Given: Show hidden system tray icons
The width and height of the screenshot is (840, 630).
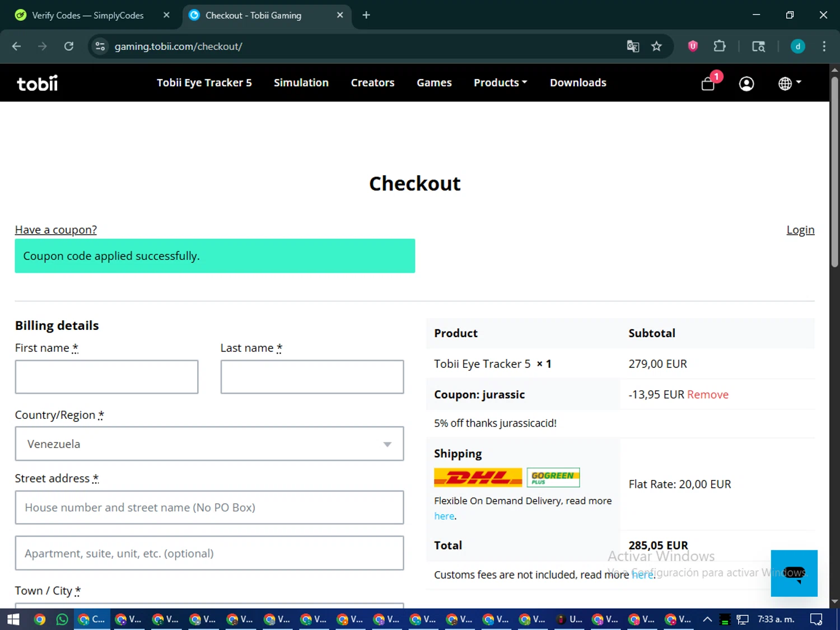Looking at the screenshot, I should pyautogui.click(x=707, y=619).
